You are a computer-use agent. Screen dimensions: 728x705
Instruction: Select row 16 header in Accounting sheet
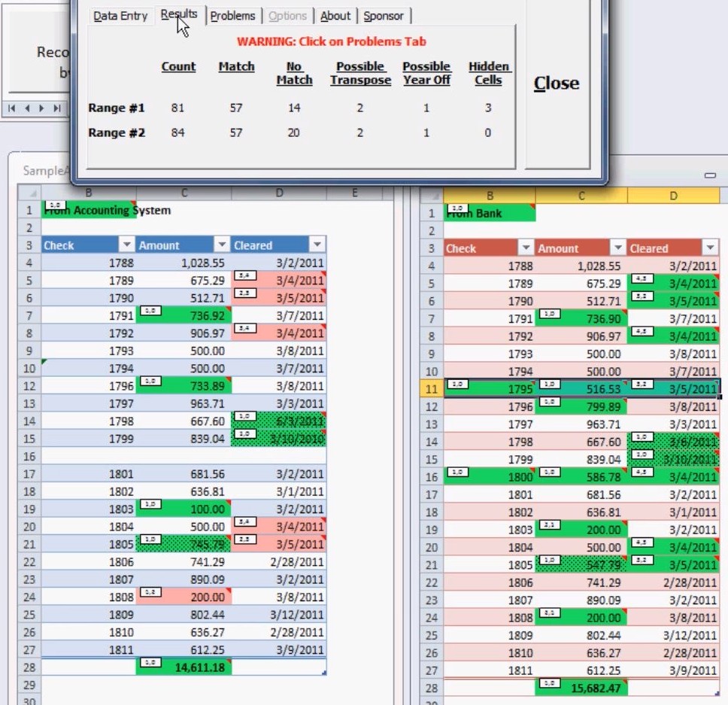(x=29, y=457)
